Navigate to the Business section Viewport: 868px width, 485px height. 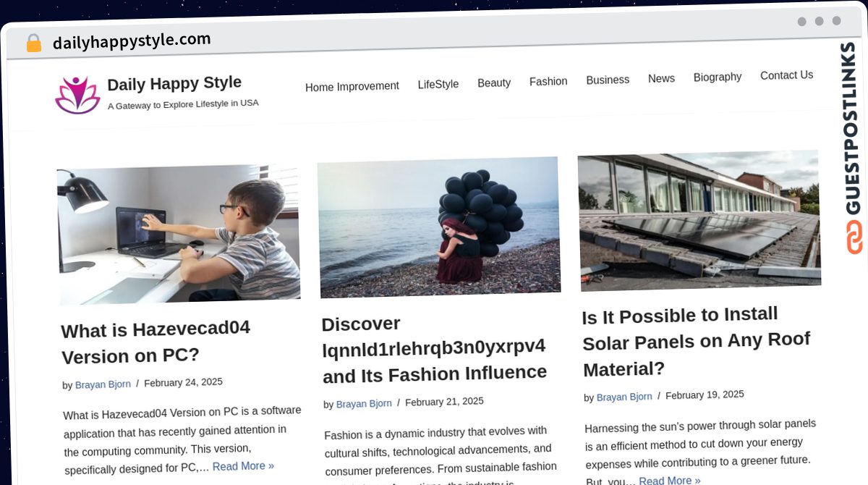608,80
